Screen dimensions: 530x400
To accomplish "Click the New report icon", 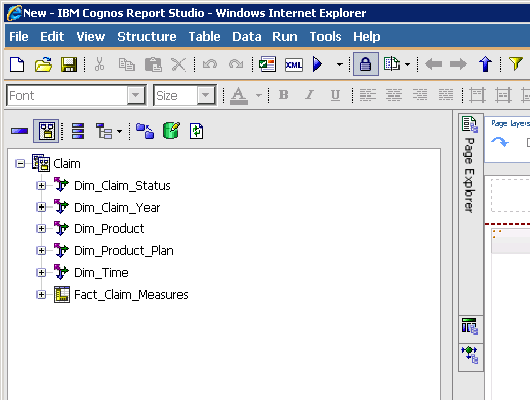I will [x=17, y=64].
